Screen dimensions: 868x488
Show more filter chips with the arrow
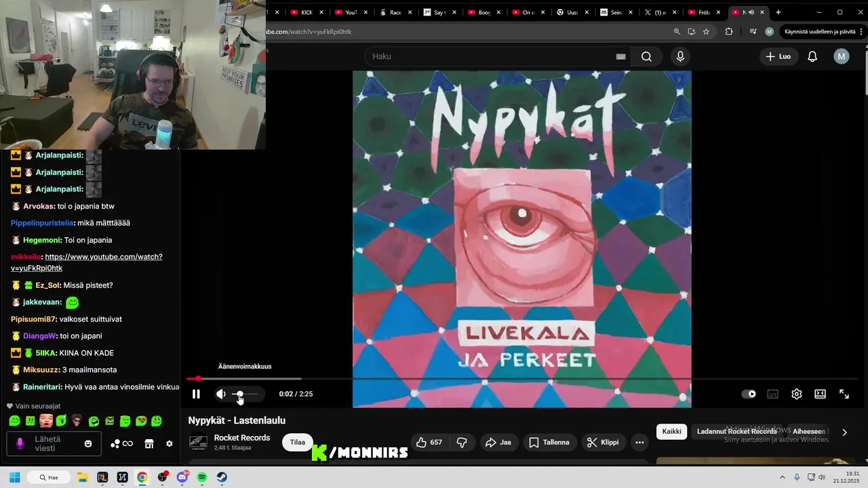point(844,432)
